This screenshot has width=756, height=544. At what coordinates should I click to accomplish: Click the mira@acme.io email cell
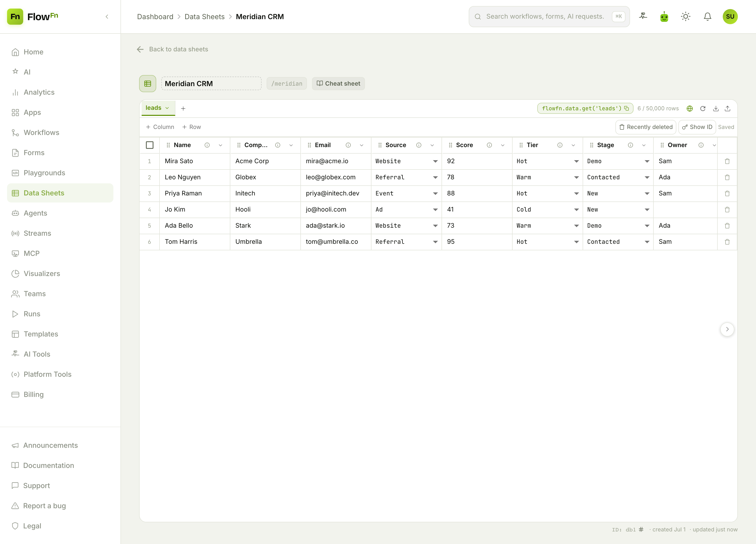tap(336, 161)
